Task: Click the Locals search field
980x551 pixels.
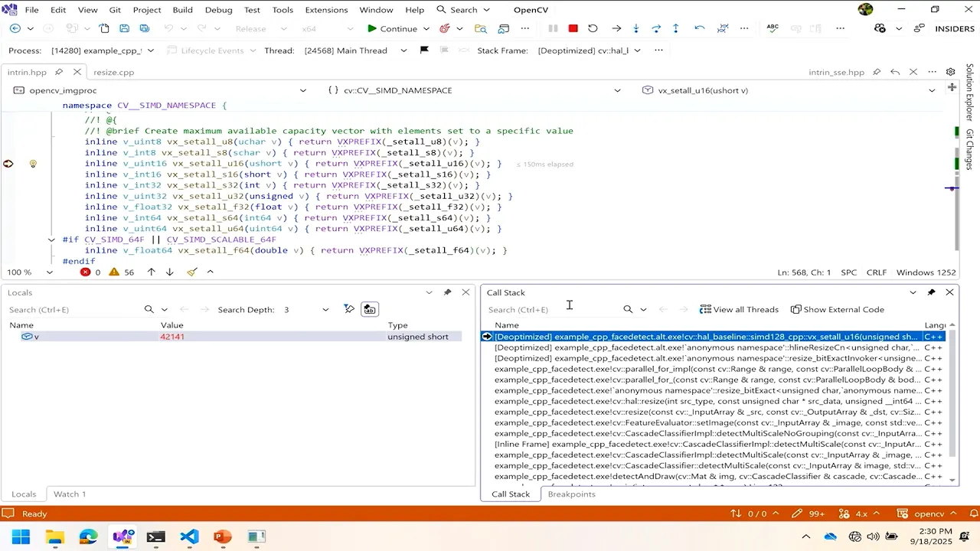Action: coord(73,309)
